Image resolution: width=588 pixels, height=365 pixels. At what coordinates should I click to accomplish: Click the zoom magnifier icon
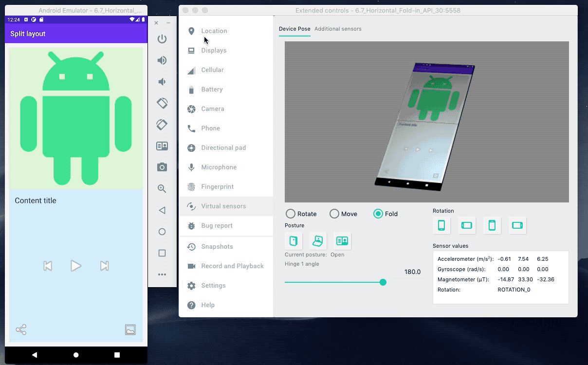(162, 189)
